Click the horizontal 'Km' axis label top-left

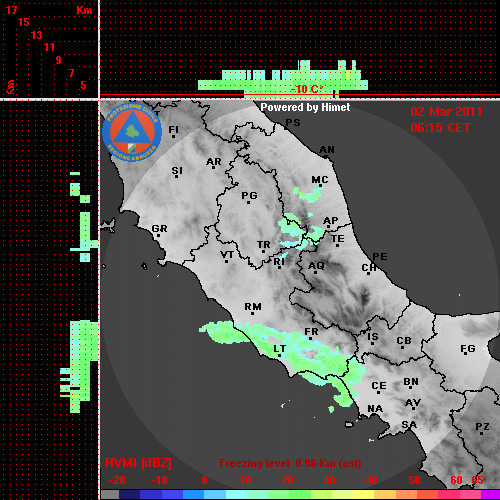click(x=84, y=10)
